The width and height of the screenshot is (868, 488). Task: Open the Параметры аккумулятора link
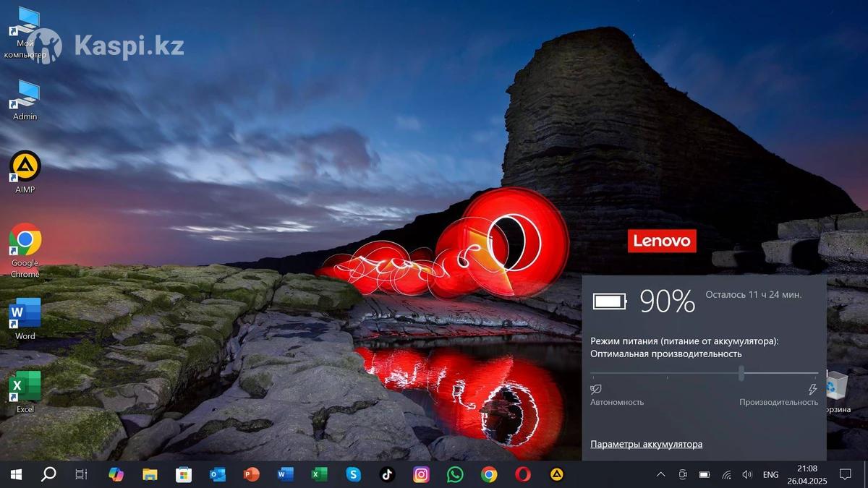[x=646, y=444]
